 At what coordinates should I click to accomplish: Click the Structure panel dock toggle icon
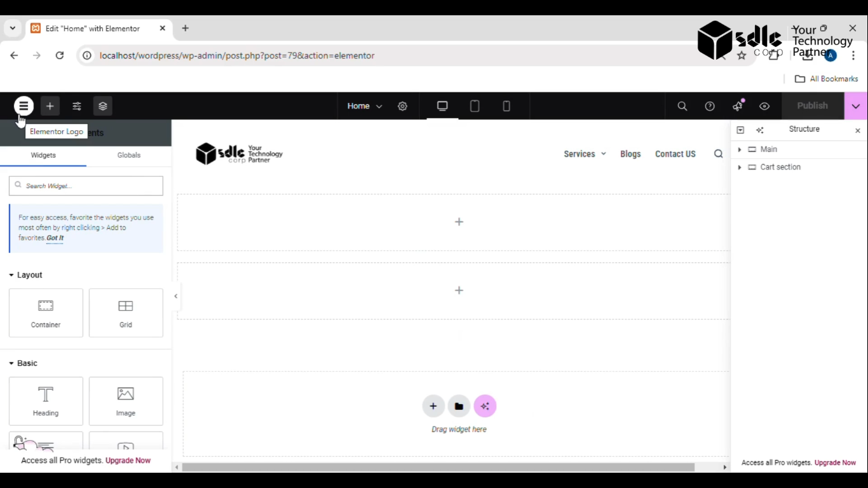pos(740,130)
